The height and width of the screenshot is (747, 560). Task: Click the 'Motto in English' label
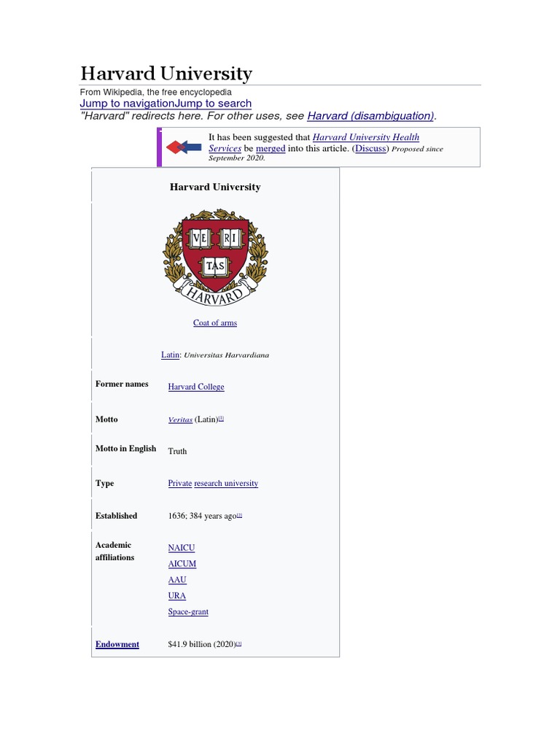pos(125,449)
